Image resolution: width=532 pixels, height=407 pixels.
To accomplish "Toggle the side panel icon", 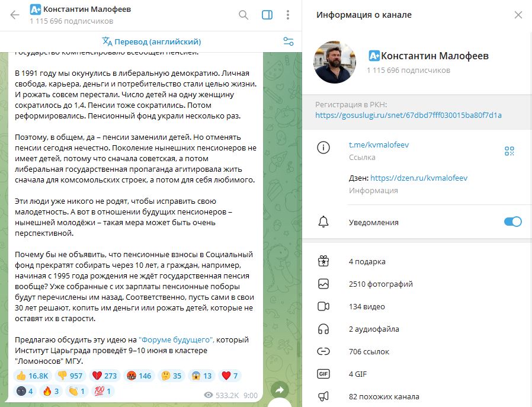I will [x=267, y=15].
